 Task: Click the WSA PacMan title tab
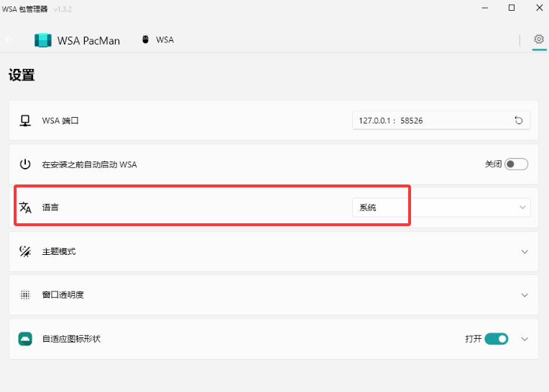tap(88, 40)
